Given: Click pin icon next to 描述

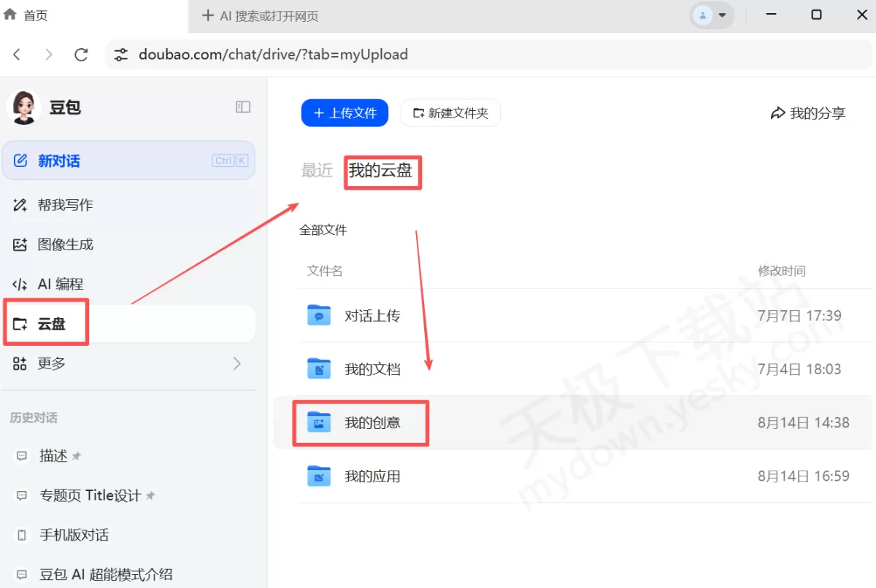Looking at the screenshot, I should tap(77, 456).
